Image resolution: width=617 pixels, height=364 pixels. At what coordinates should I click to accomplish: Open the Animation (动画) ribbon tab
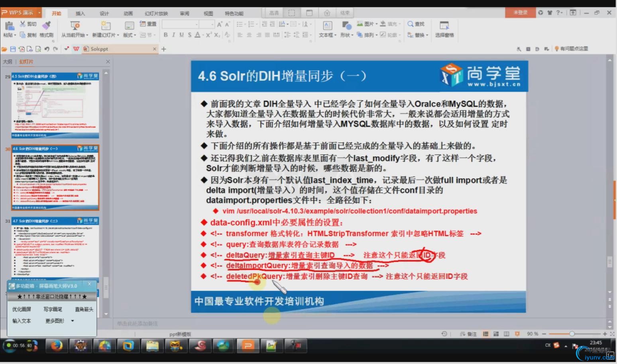coord(128,13)
